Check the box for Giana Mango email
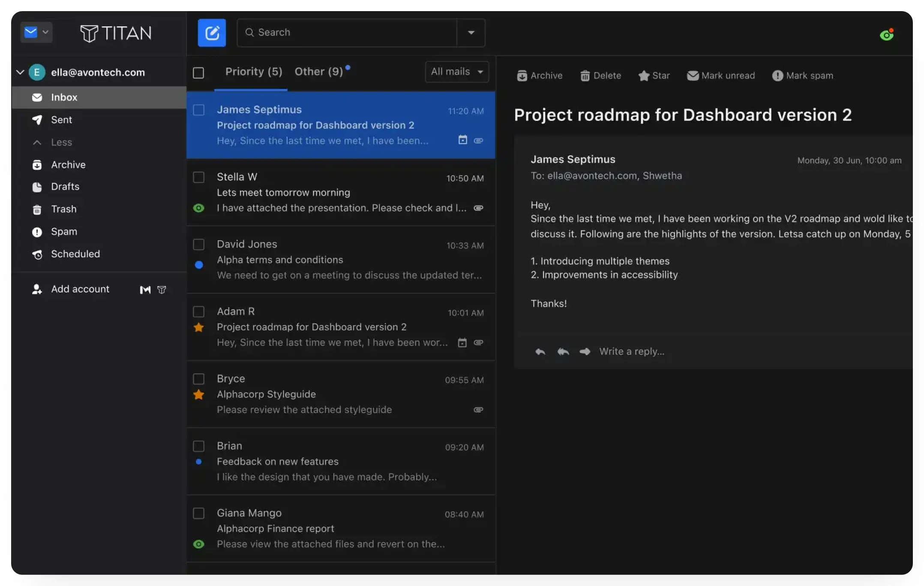Screen dimensions: 924x586 198,514
